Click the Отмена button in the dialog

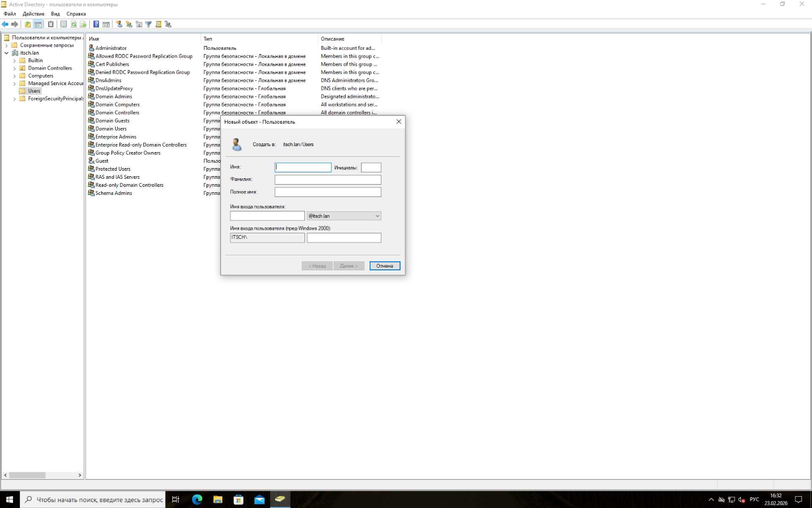(385, 266)
